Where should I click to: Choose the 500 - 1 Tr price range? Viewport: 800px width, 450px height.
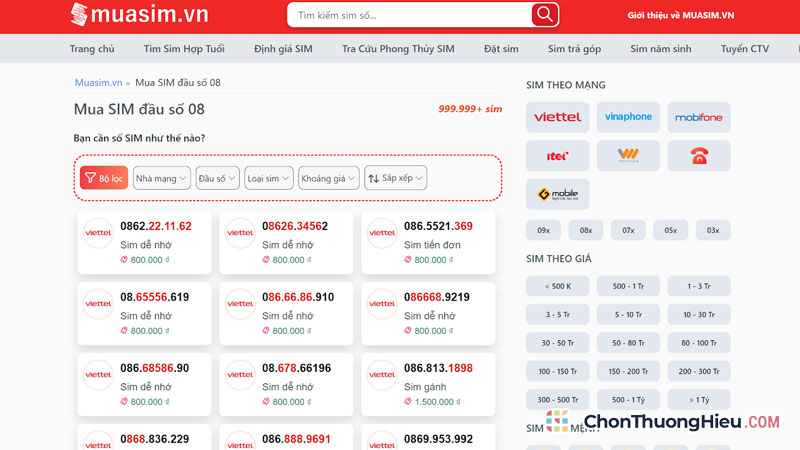(x=628, y=286)
